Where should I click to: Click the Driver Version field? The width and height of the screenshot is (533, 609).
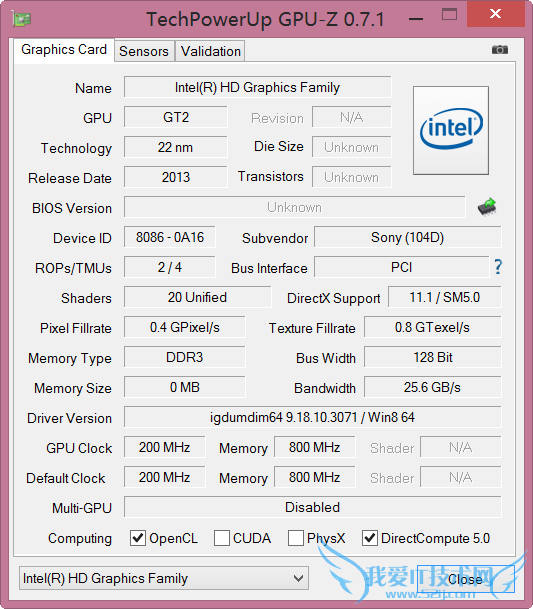click(313, 417)
